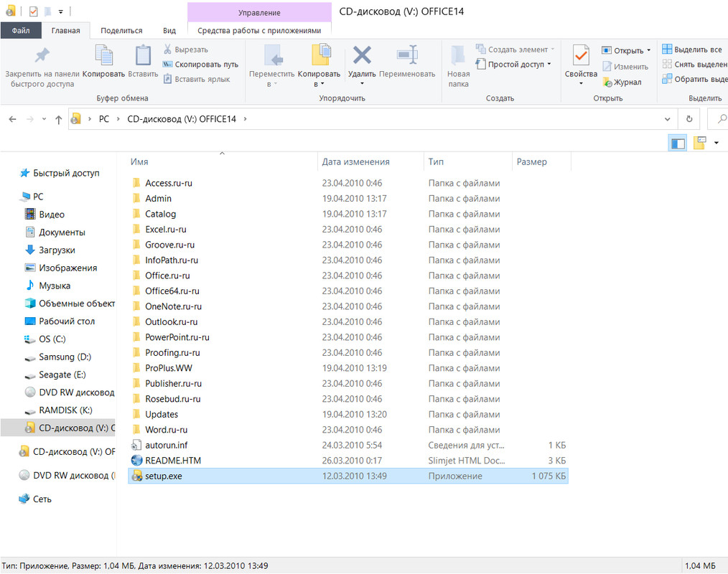728x574 pixels.
Task: Click the New folder icon
Action: pyautogui.click(x=458, y=55)
